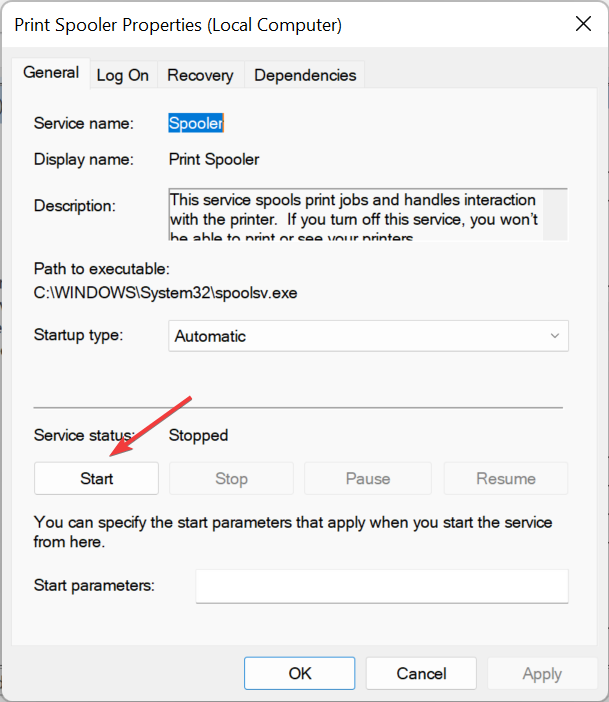This screenshot has height=702, width=609.
Task: Focus the Start parameters input field
Action: point(381,586)
